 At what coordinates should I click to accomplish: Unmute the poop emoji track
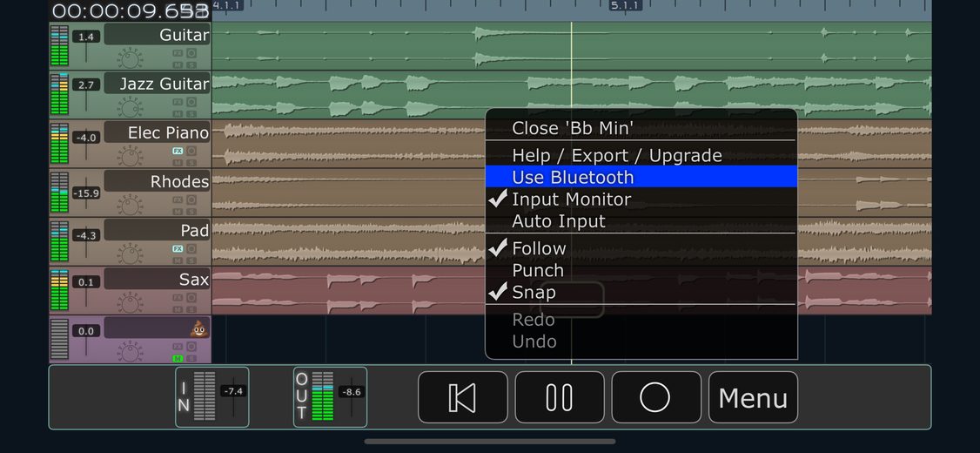(x=178, y=358)
